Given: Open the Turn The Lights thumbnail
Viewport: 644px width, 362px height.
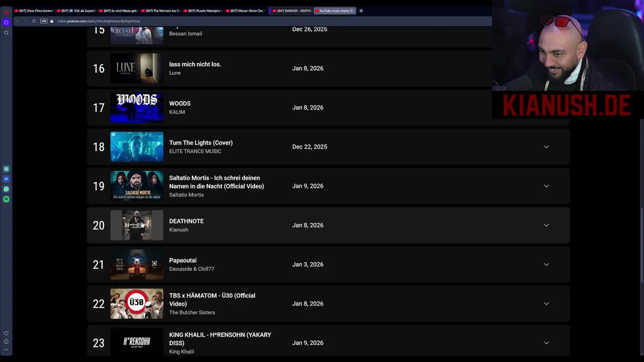Looking at the screenshot, I should point(137,147).
